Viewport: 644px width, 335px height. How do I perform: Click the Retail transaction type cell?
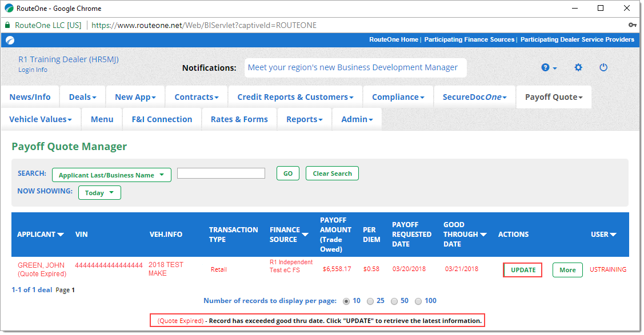tap(219, 270)
